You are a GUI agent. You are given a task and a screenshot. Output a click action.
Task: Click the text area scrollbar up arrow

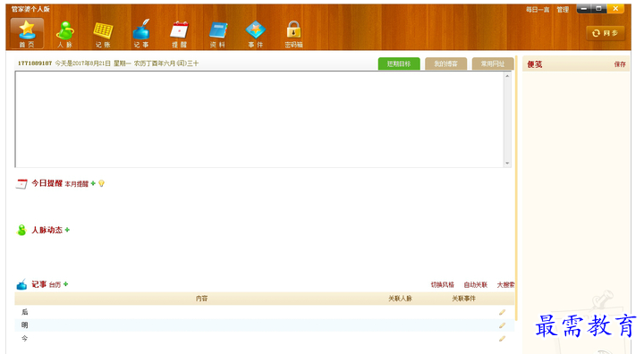(x=508, y=76)
